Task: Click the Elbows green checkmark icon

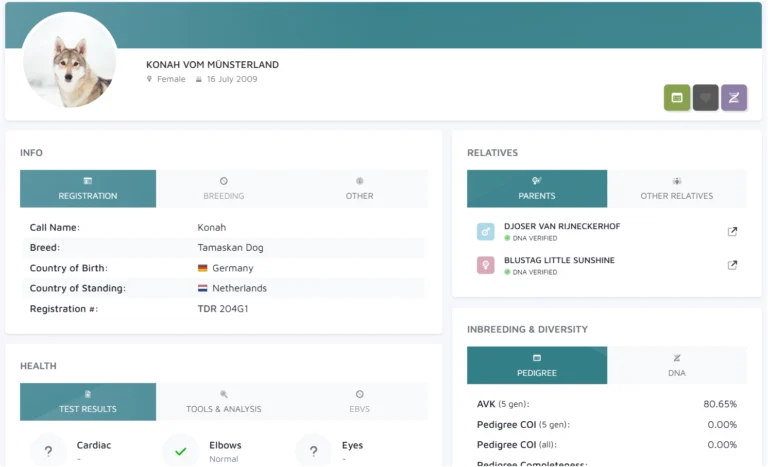Action: tap(181, 451)
